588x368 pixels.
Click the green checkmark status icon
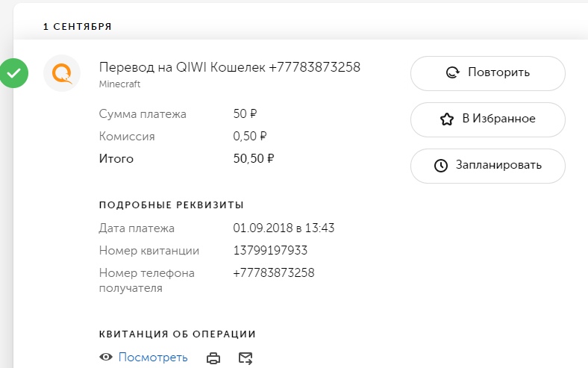click(x=14, y=73)
